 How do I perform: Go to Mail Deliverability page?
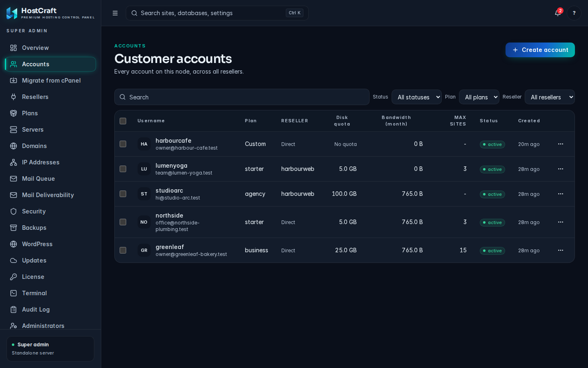pyautogui.click(x=51, y=195)
